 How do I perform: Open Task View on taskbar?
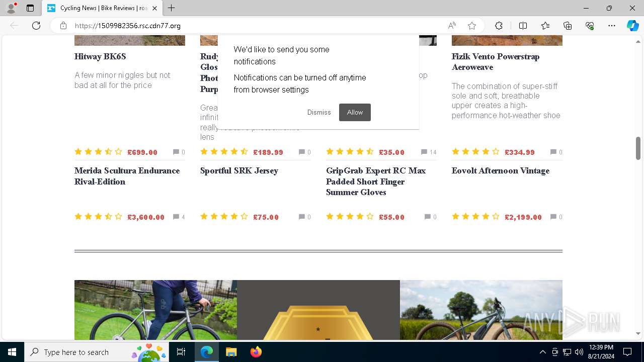181,352
